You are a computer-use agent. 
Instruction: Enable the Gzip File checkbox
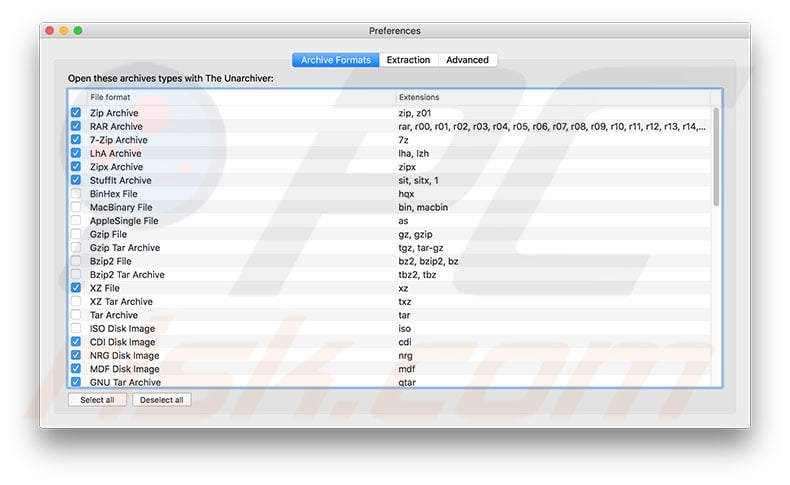pyautogui.click(x=76, y=234)
